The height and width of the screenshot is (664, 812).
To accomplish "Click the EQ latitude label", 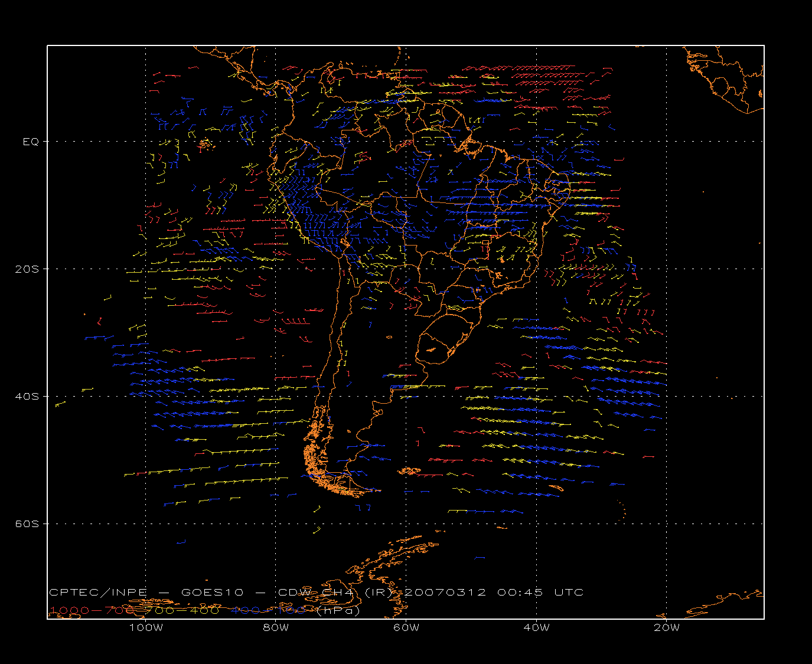I will click(31, 142).
